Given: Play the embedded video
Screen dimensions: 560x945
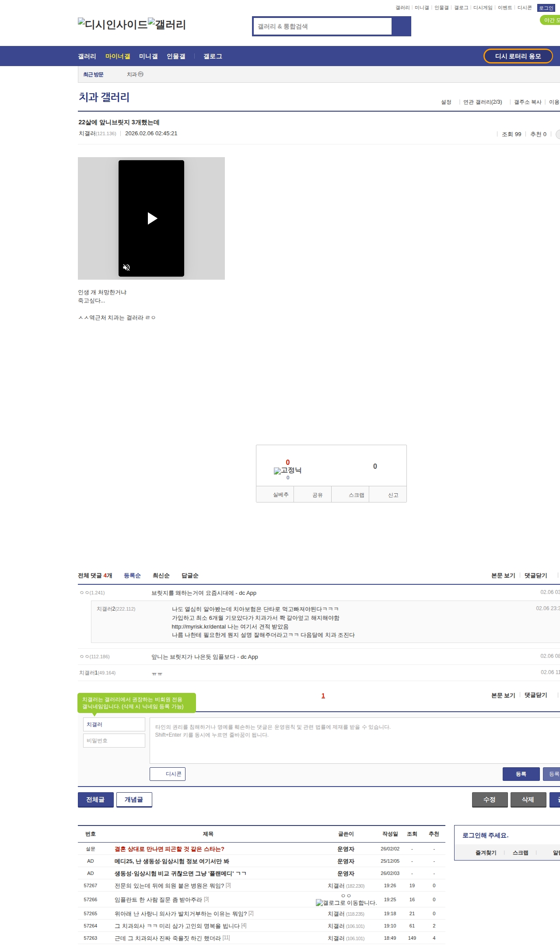Looking at the screenshot, I should pos(152,218).
